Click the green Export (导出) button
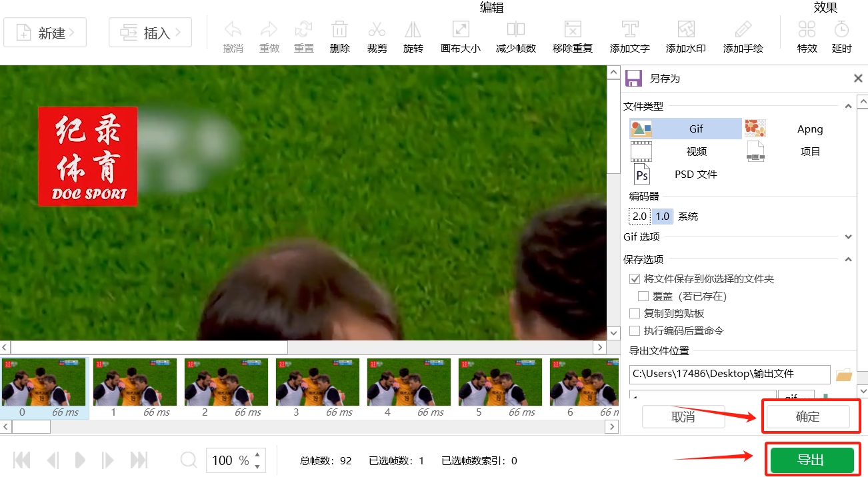 point(811,460)
